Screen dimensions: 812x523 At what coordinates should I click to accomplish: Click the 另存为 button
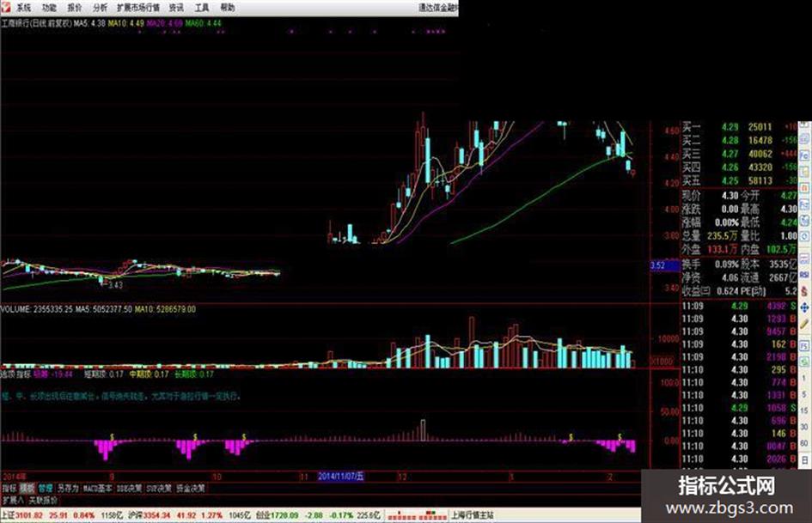(68, 489)
